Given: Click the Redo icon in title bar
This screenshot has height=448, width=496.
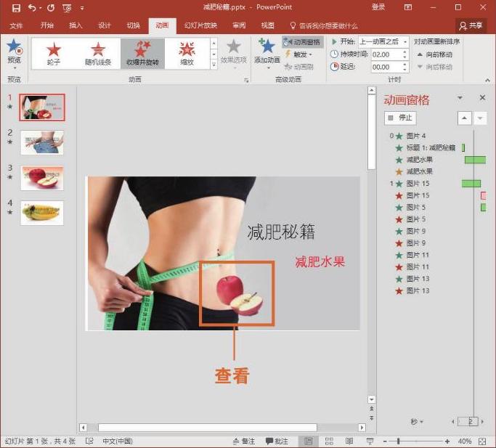Looking at the screenshot, I should 51,8.
